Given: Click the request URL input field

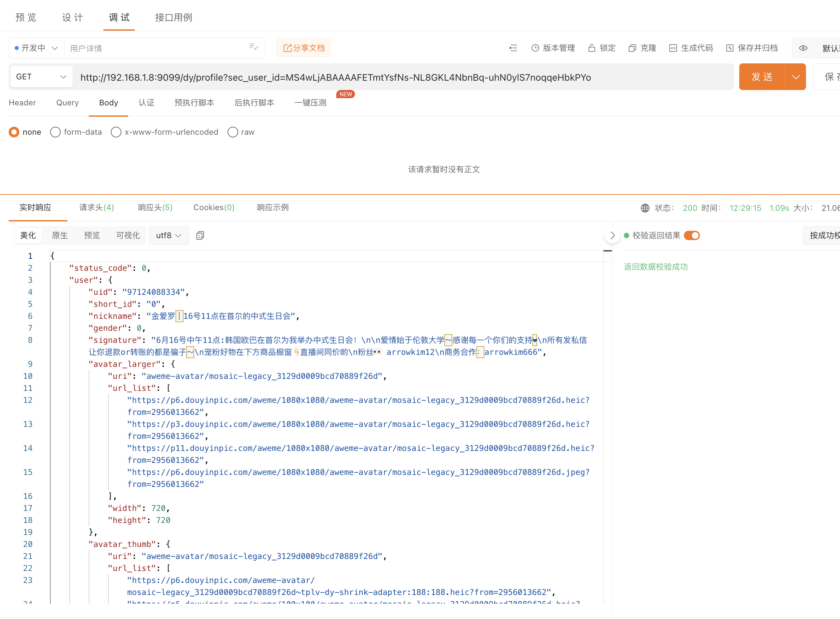Looking at the screenshot, I should tap(375, 77).
